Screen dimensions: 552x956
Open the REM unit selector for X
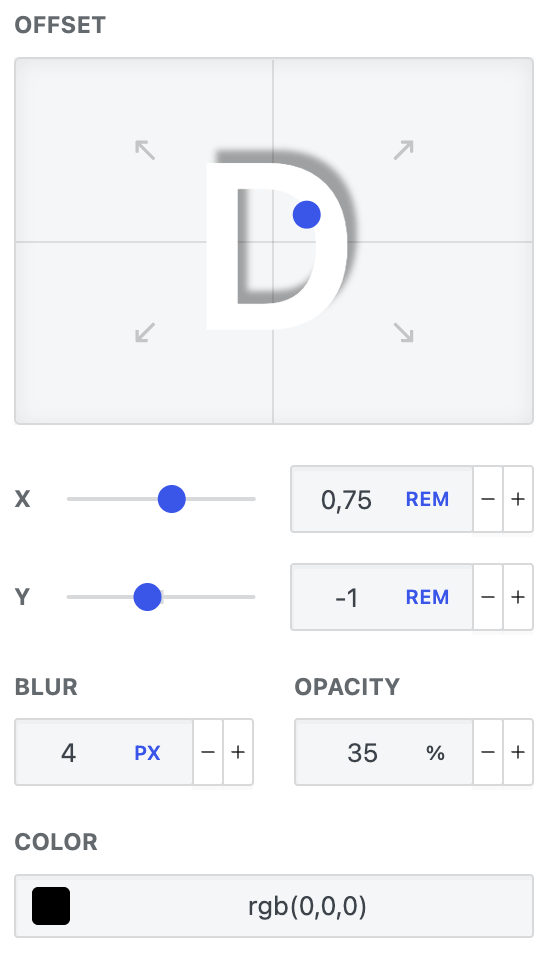[x=428, y=499]
